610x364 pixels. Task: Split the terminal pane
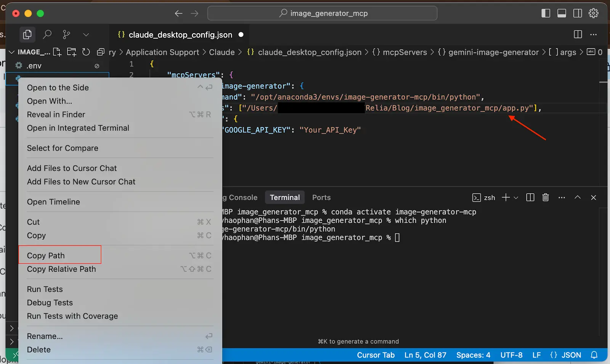coord(530,197)
